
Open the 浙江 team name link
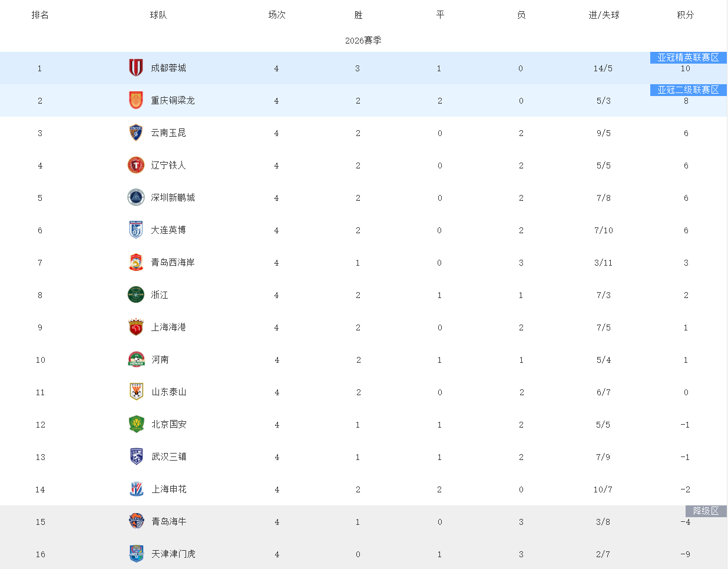[x=160, y=295]
